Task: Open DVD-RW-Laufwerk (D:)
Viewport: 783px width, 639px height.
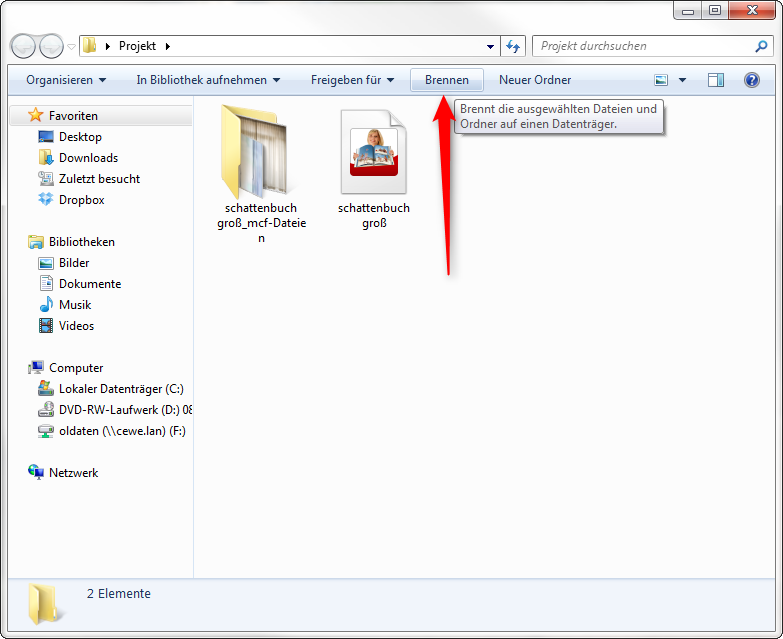Action: [125, 410]
